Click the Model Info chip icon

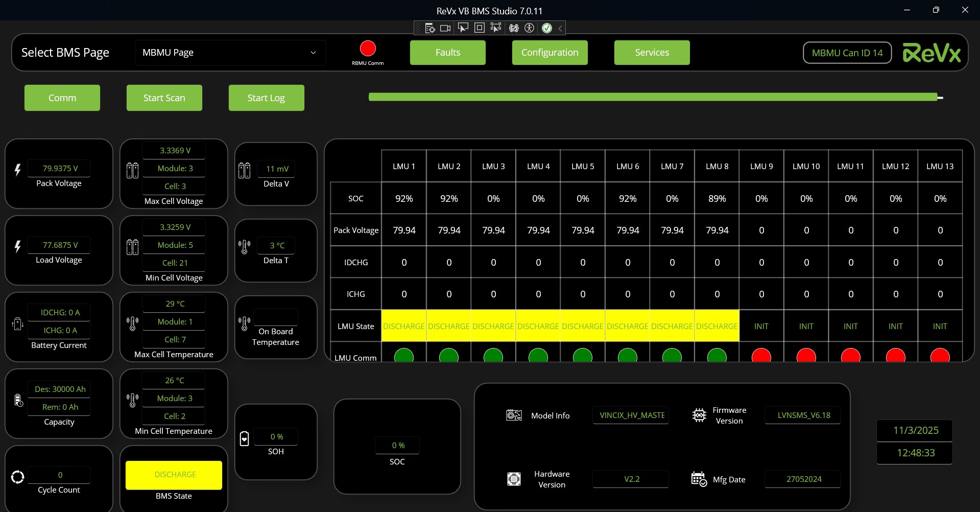click(x=514, y=415)
